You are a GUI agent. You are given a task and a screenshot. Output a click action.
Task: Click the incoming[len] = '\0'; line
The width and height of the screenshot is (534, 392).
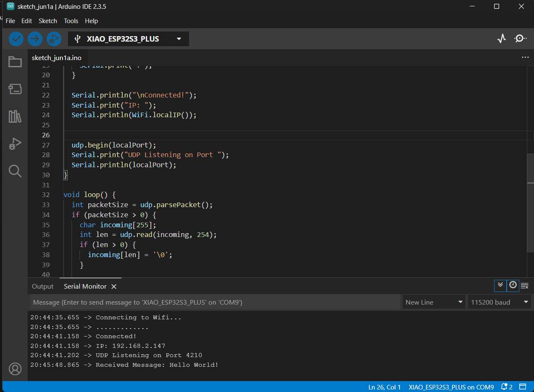(x=130, y=255)
